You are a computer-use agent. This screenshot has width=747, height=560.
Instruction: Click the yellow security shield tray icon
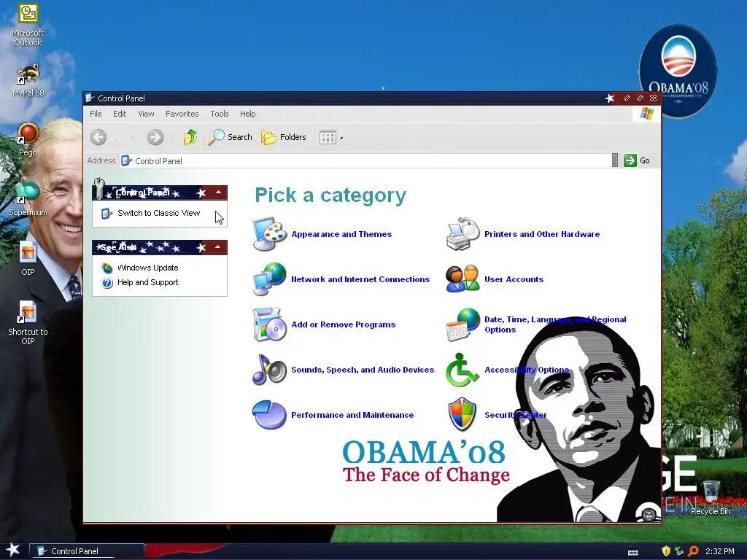coord(666,551)
